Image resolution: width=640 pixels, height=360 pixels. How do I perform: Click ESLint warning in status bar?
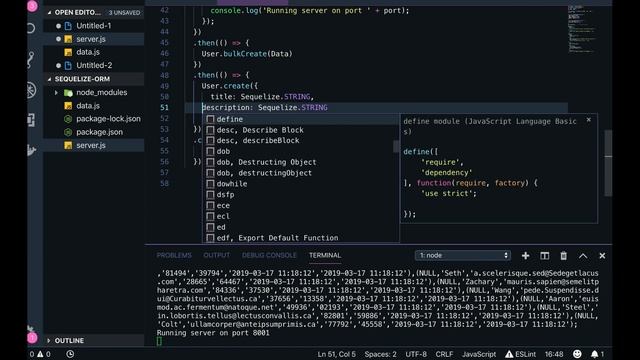coord(520,354)
